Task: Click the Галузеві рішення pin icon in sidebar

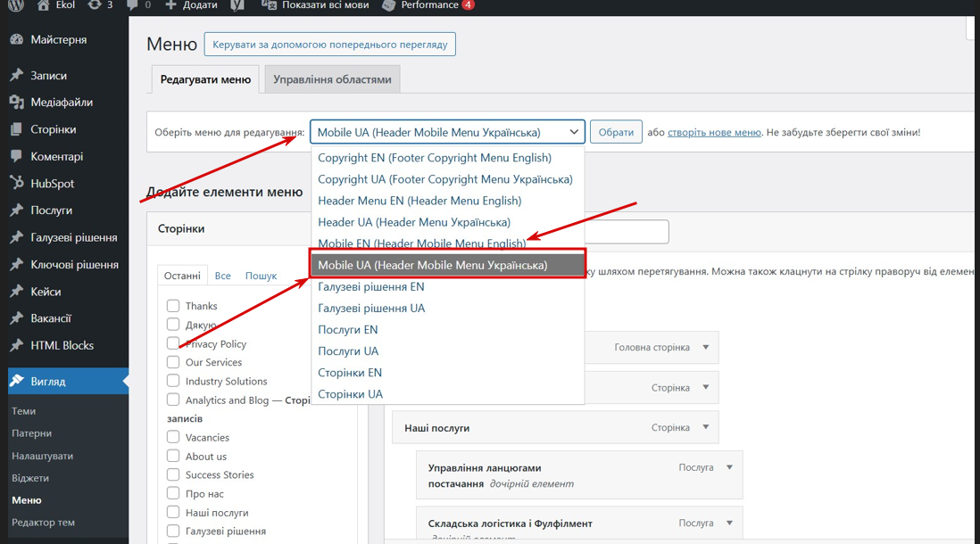Action: coord(17,237)
